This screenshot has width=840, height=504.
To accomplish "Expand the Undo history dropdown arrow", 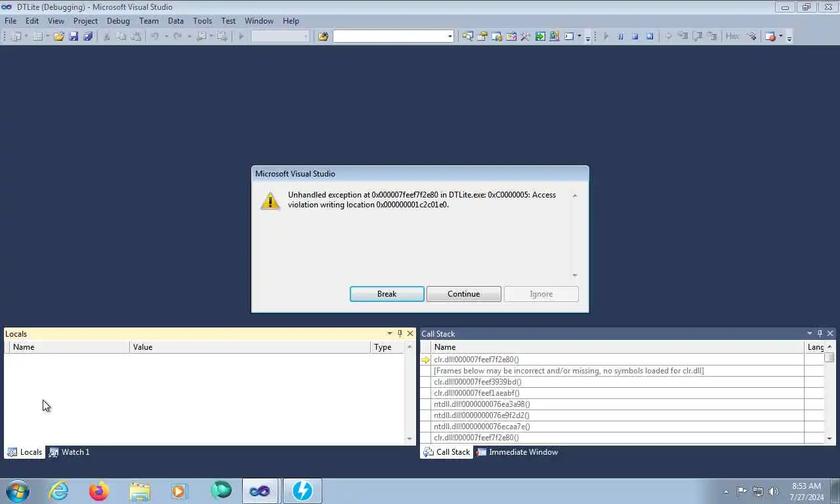I will tap(166, 36).
